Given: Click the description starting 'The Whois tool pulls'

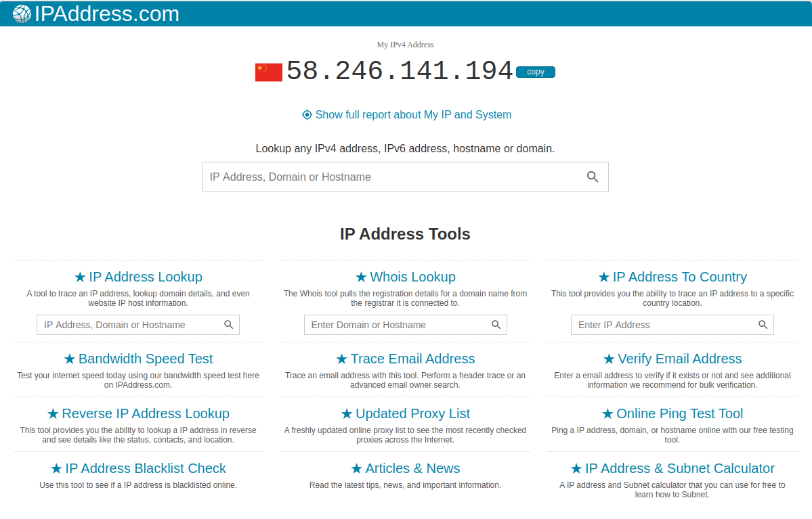Looking at the screenshot, I should [x=406, y=298].
